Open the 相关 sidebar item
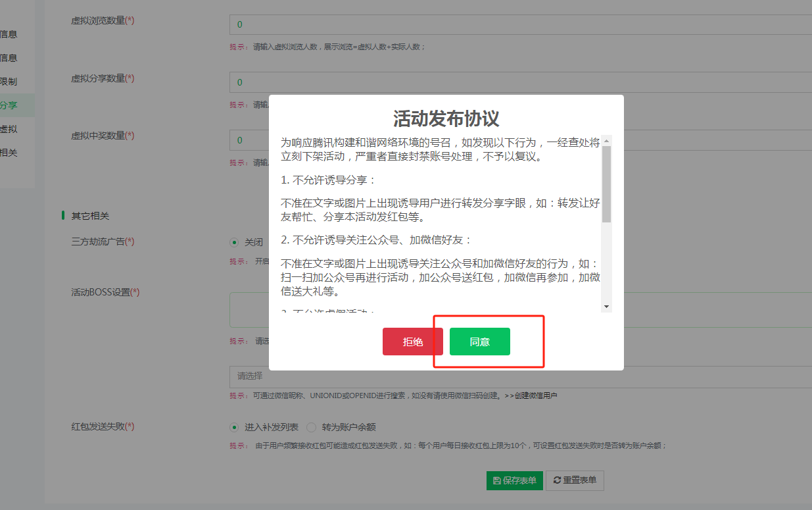812x510 pixels. click(x=18, y=153)
